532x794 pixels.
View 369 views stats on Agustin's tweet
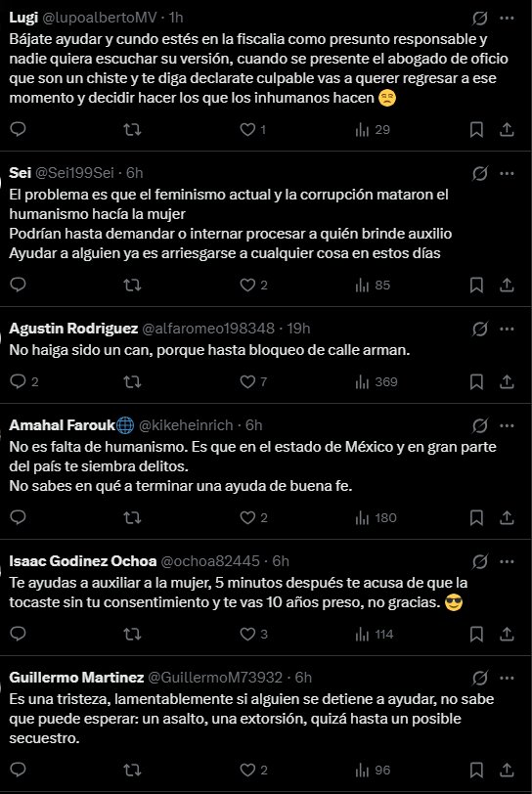click(x=377, y=381)
